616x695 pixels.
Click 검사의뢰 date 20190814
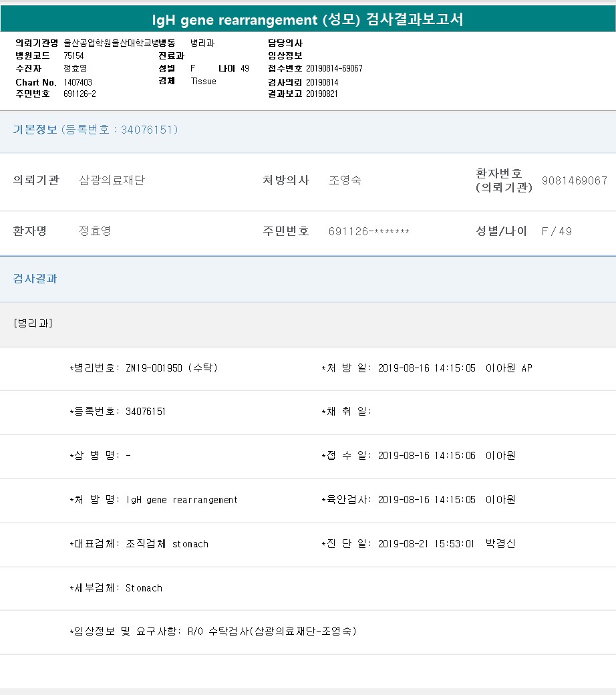tap(322, 82)
